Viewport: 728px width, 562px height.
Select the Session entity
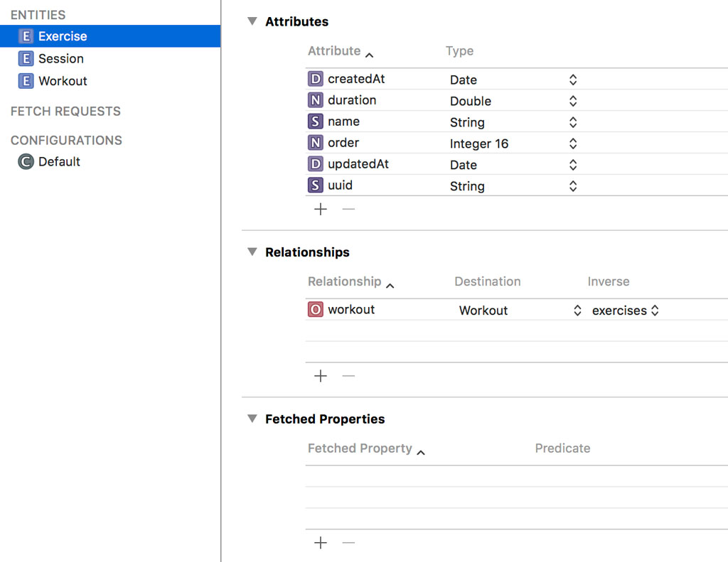60,59
